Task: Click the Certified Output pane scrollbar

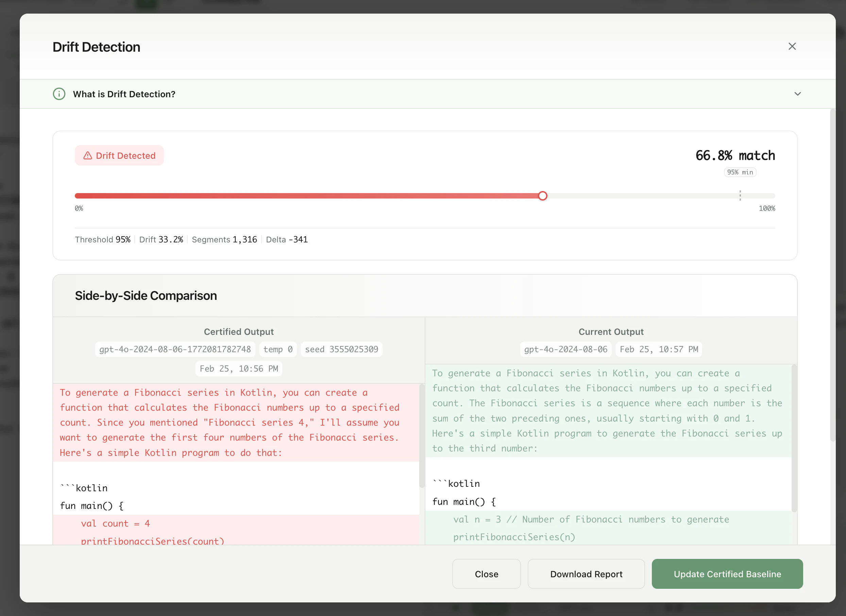Action: [x=422, y=436]
